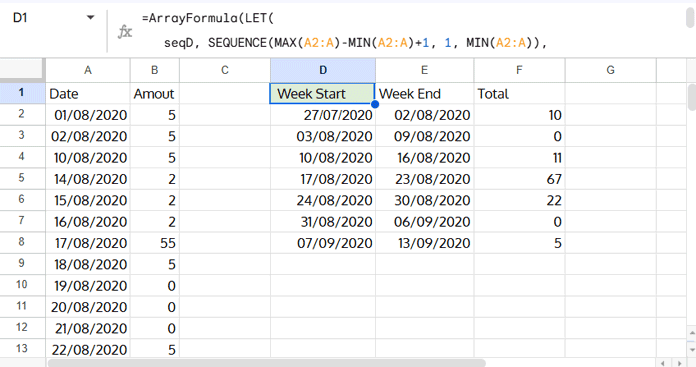Viewport: 696px width, 367px height.
Task: Click week end cell 06/09/2020
Action: point(424,221)
